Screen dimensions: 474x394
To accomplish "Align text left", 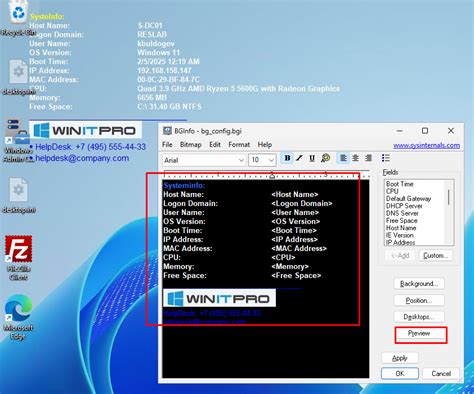I will (x=343, y=158).
